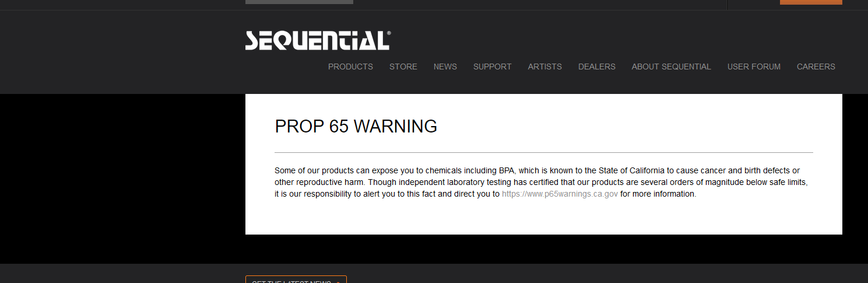Select About Sequential in navigation

tap(672, 67)
